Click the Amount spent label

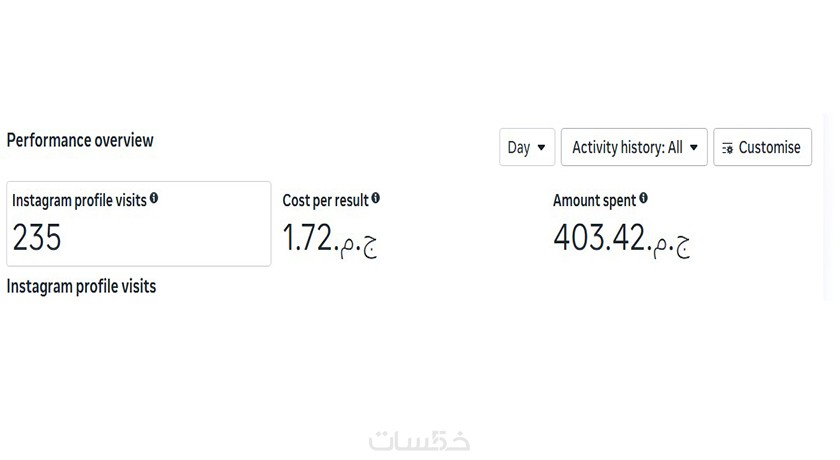594,200
